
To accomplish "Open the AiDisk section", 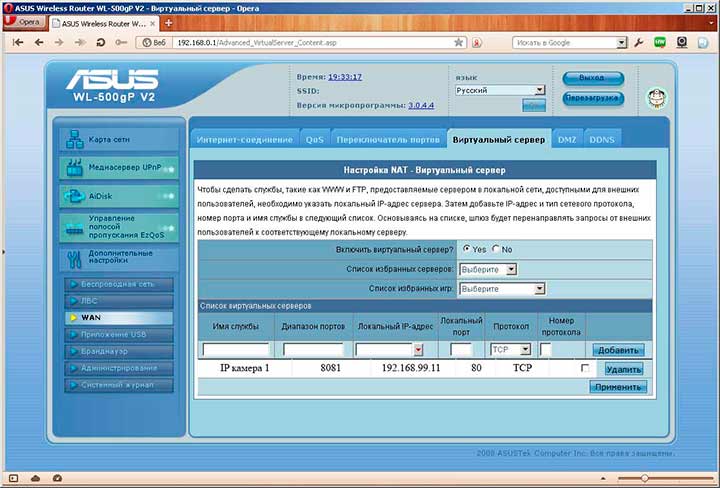I will click(x=118, y=196).
